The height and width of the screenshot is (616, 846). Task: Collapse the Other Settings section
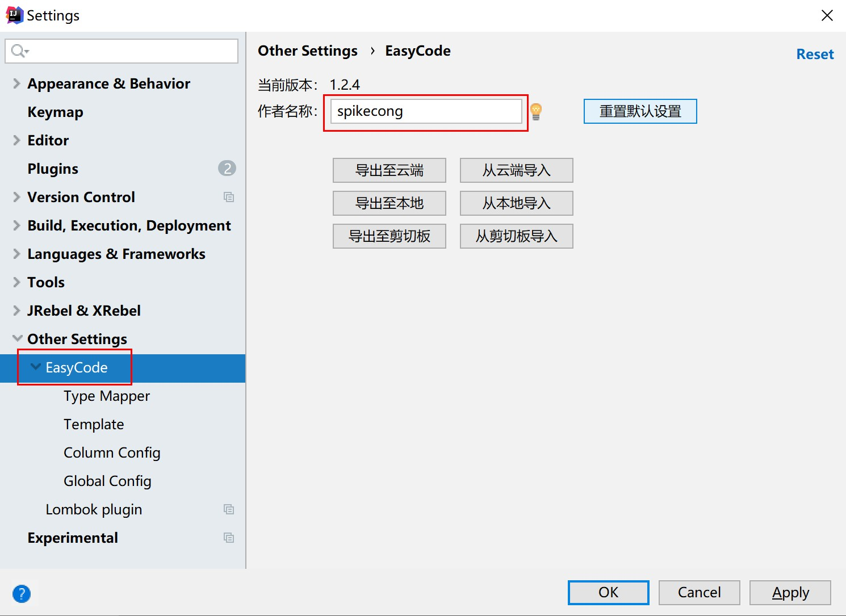[x=17, y=339]
